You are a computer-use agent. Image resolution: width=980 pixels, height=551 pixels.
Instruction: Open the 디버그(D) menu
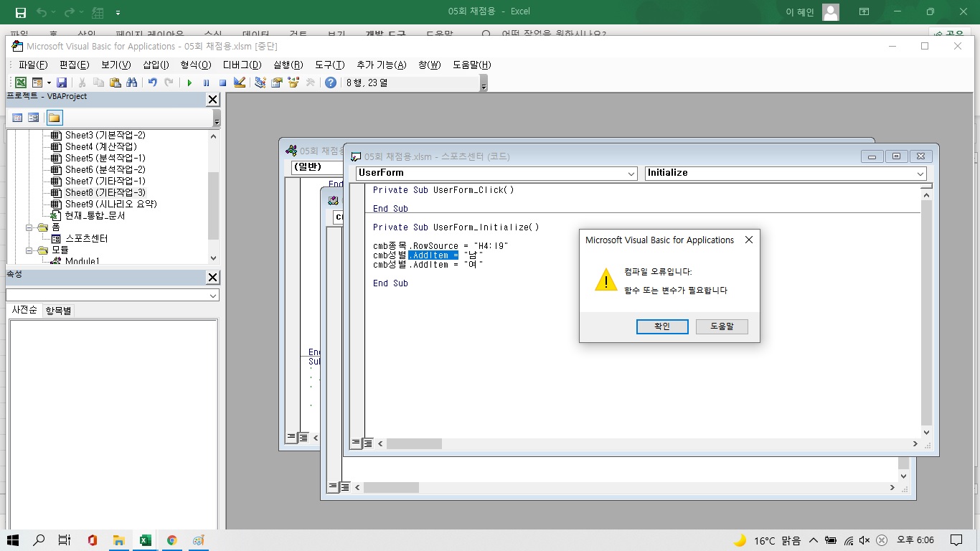(x=242, y=65)
